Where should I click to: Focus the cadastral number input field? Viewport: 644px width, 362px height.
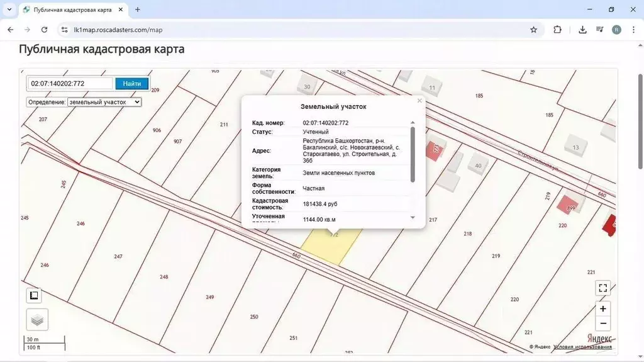pos(70,84)
